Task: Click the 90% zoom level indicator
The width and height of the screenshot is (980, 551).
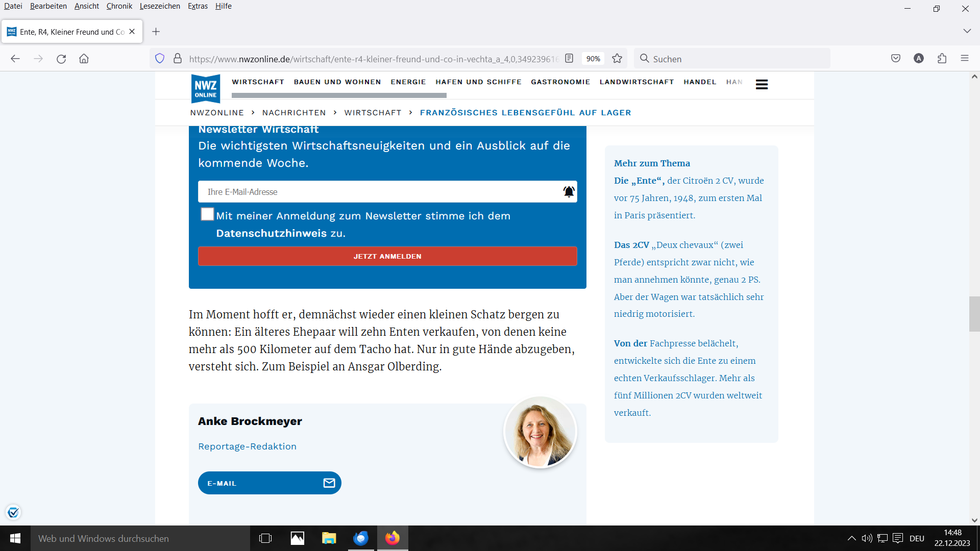Action: [593, 59]
